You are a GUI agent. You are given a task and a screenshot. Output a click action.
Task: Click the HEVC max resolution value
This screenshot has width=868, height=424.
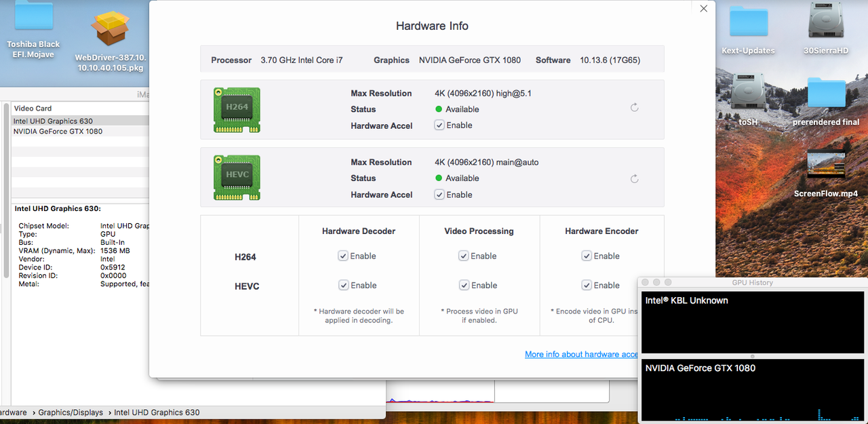coord(486,162)
